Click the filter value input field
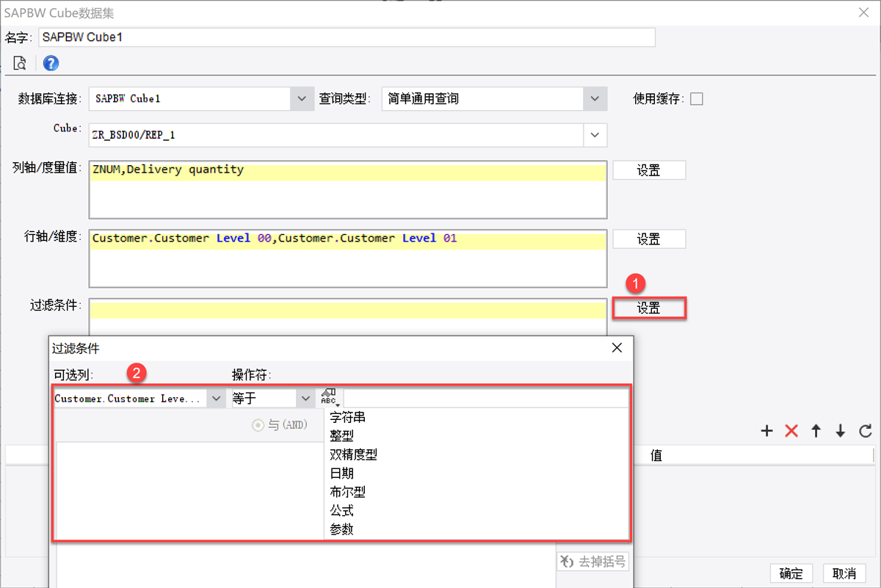 [486, 398]
